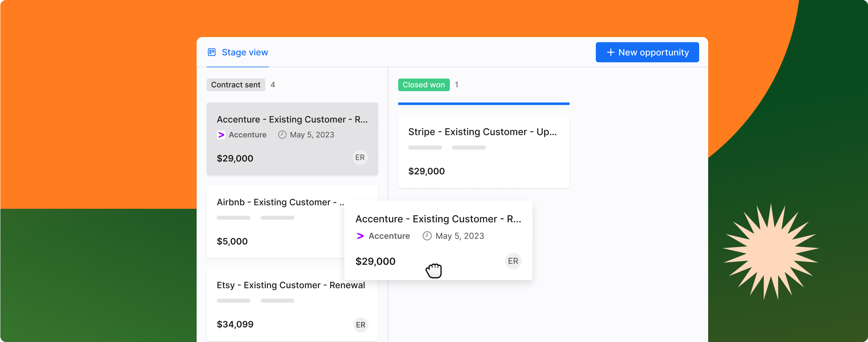Click May 5, 2023 date on greyed card
The image size is (868, 342).
[312, 135]
